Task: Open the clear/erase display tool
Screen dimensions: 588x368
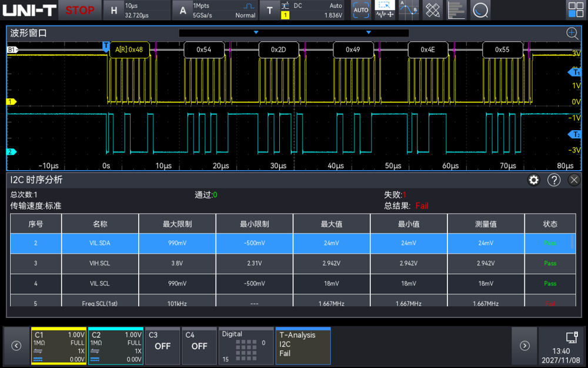Action: pyautogui.click(x=433, y=10)
